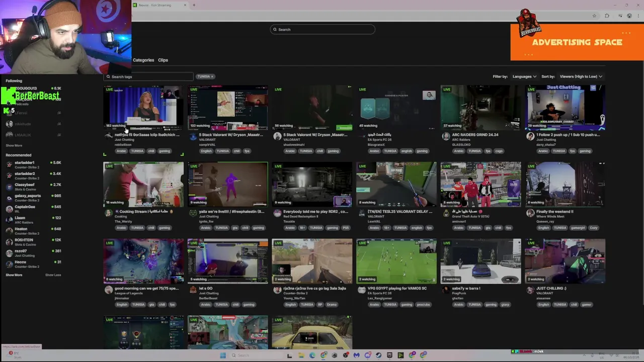The width and height of the screenshot is (644, 362).
Task: Open CaptainGee avatar in sidebar
Action: (9, 209)
